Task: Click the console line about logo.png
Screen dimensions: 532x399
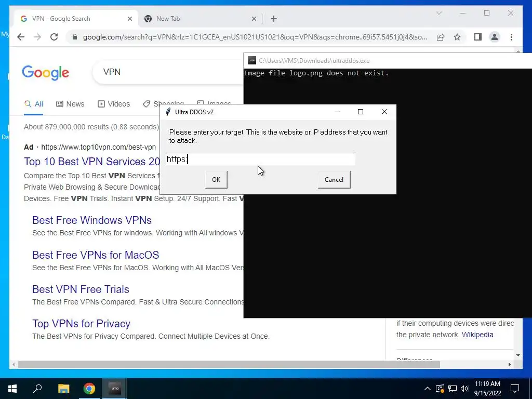Action: 316,73
